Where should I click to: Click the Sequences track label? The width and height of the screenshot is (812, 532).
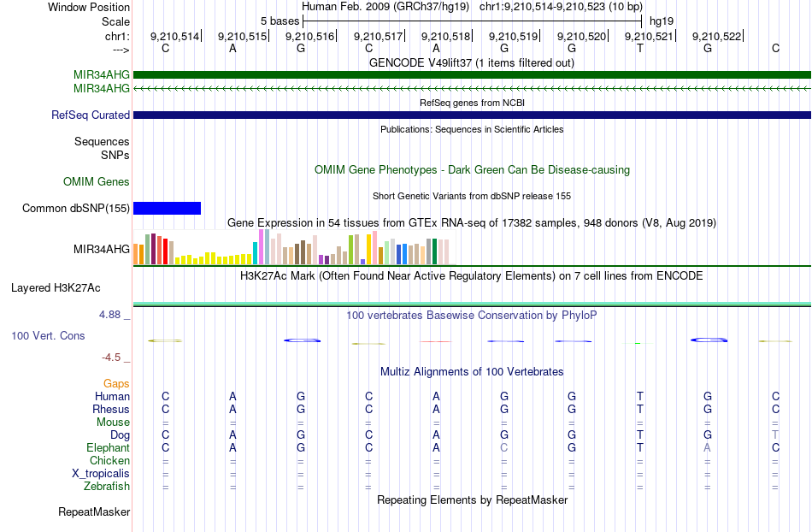tap(102, 141)
